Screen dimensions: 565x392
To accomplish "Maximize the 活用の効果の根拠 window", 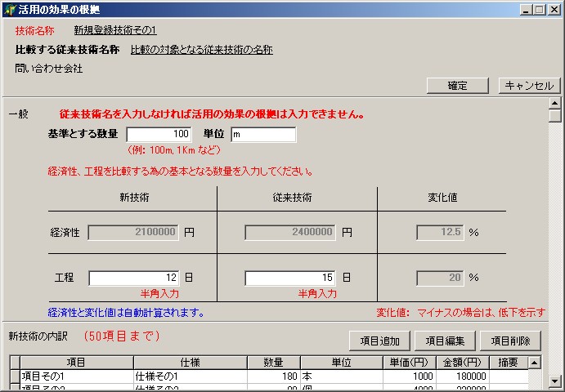I will tap(539, 9).
